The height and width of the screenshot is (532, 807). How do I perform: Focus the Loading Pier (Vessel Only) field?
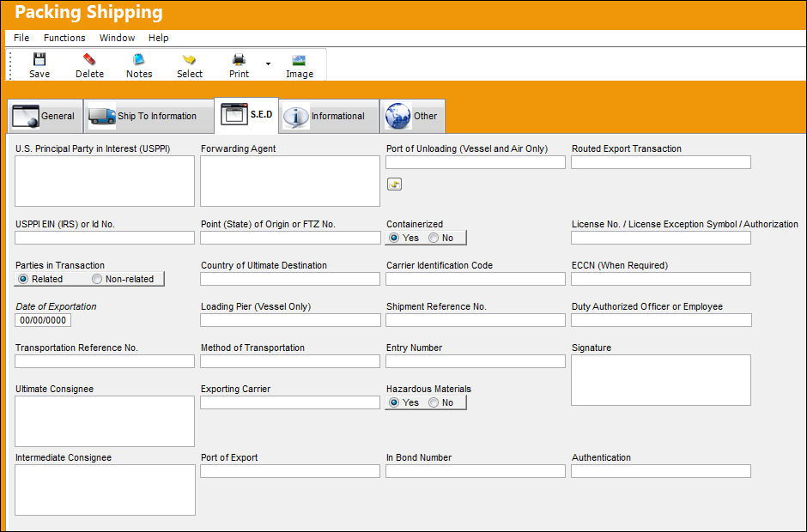[x=290, y=320]
